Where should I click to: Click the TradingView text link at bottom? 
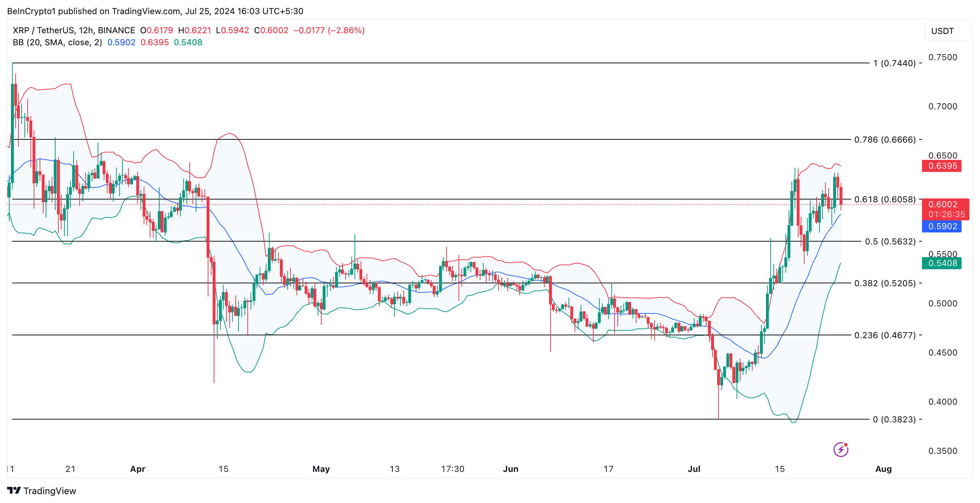[50, 491]
